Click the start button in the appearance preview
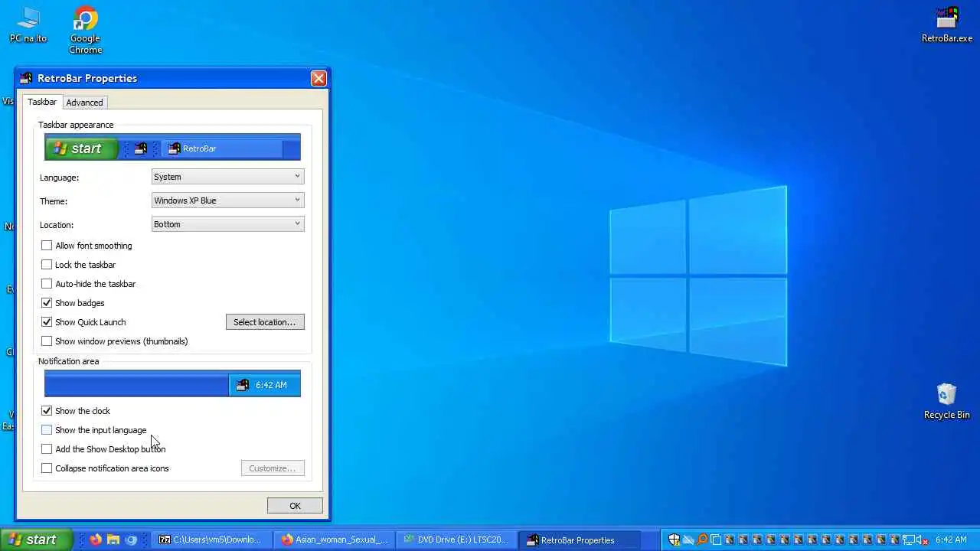 (82, 148)
